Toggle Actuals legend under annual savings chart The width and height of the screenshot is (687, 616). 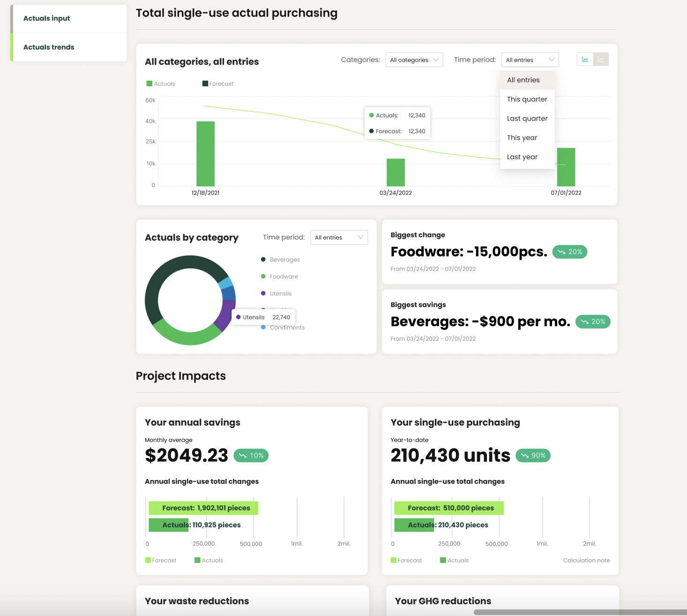click(209, 561)
